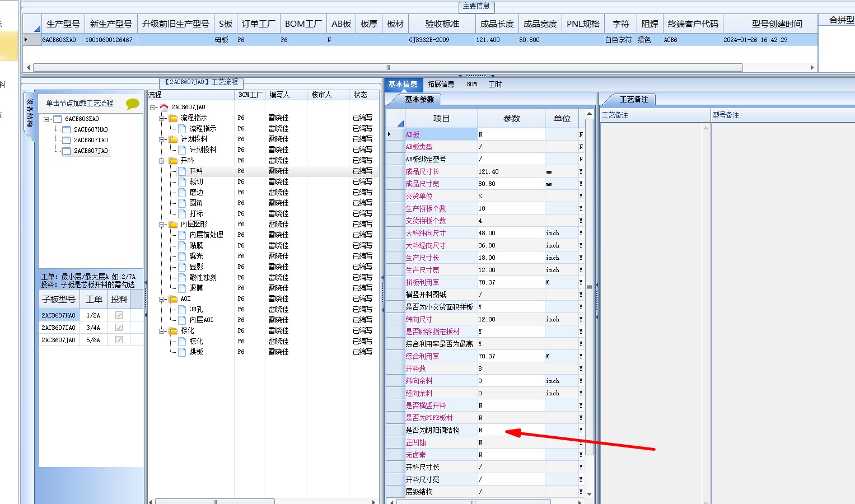Image resolution: width=855 pixels, height=504 pixels.
Task: Collapse the 计划投料 folder
Action: click(x=161, y=139)
